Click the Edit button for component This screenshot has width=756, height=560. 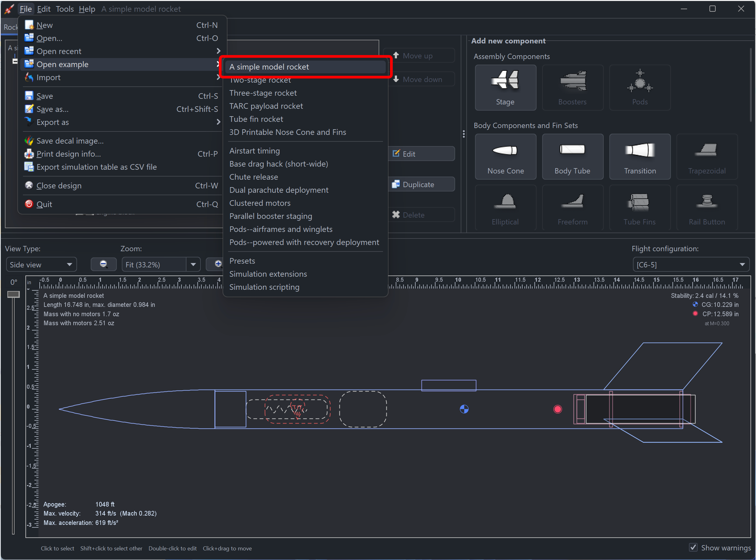point(420,153)
